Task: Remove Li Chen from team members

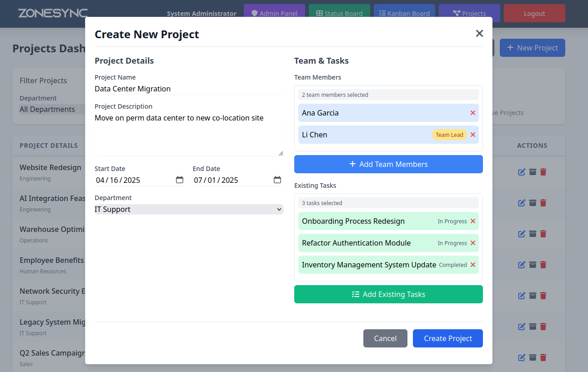Action: [x=473, y=135]
